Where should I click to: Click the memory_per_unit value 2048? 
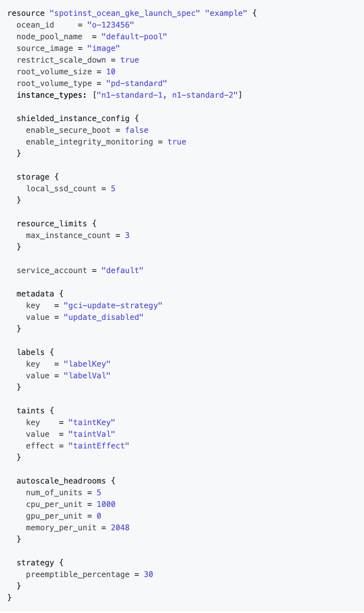tap(120, 528)
